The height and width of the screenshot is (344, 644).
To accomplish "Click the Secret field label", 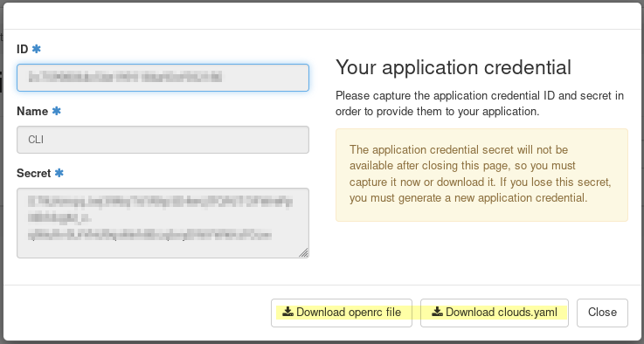I will point(34,173).
